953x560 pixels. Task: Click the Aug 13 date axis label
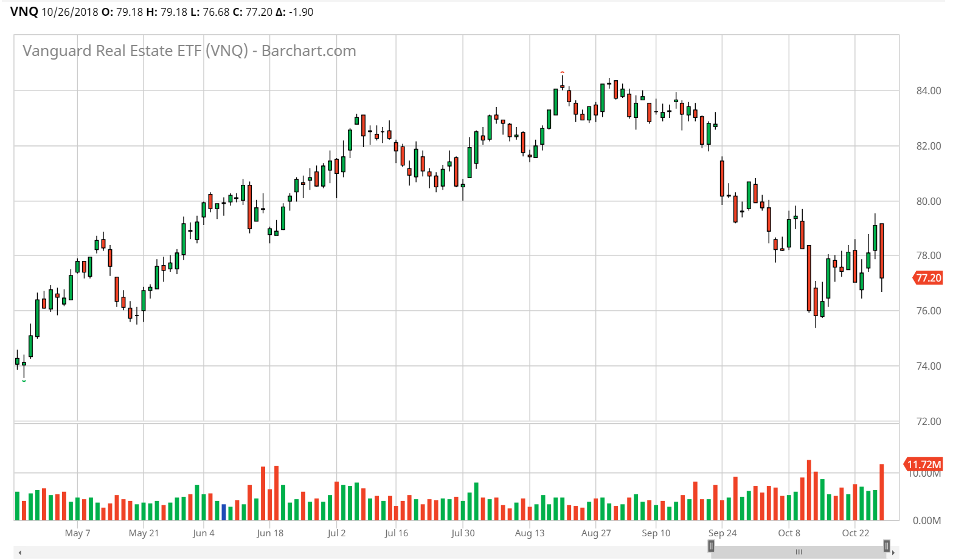(x=530, y=533)
